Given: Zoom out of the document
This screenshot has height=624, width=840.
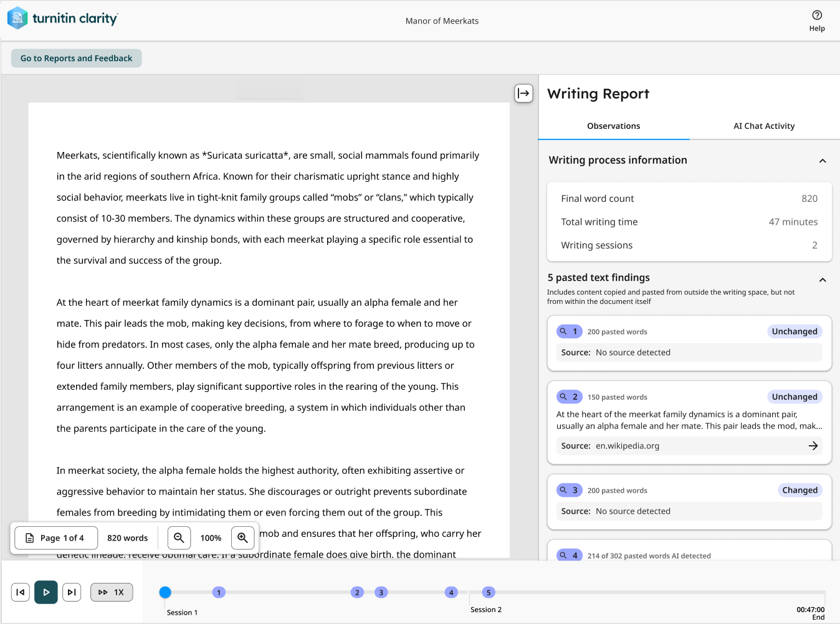Looking at the screenshot, I should pyautogui.click(x=179, y=537).
